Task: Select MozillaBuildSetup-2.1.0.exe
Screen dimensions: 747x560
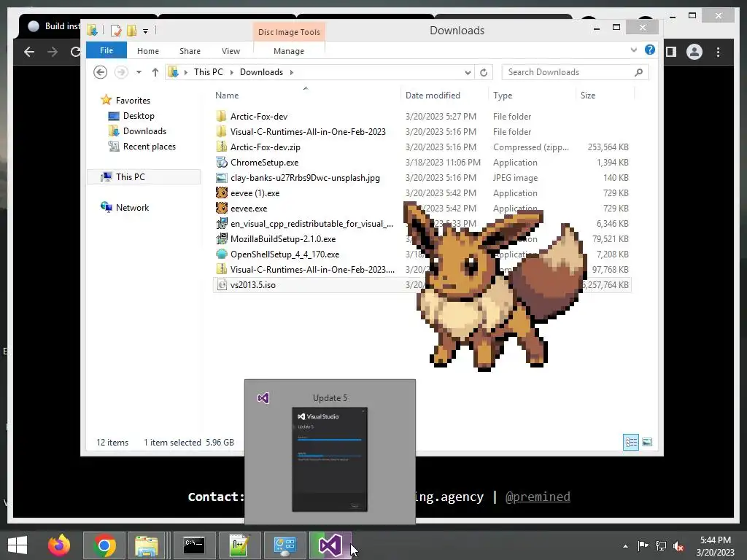Action: (283, 239)
